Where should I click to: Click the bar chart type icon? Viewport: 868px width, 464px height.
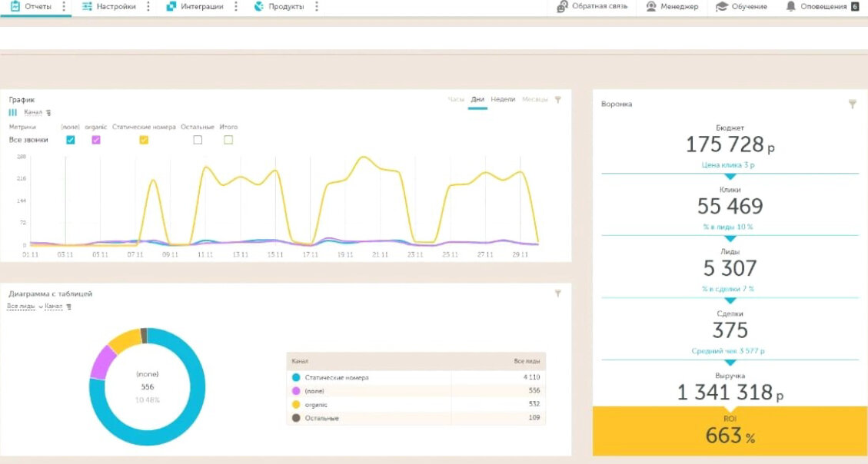pos(13,112)
